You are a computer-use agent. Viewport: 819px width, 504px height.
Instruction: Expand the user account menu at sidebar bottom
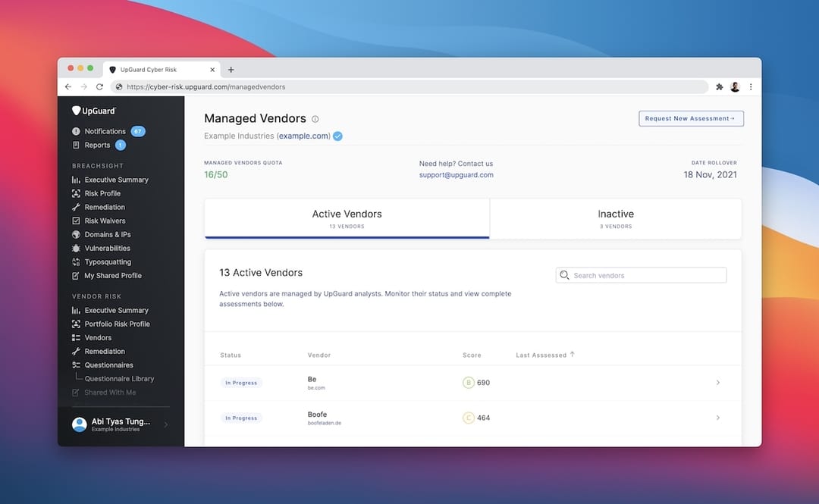pyautogui.click(x=118, y=424)
